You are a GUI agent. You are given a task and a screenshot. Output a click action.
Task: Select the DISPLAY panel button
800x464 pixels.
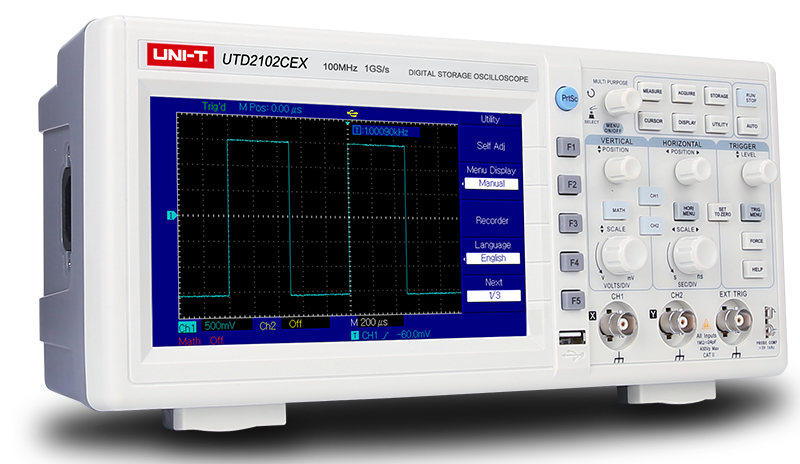pyautogui.click(x=687, y=123)
